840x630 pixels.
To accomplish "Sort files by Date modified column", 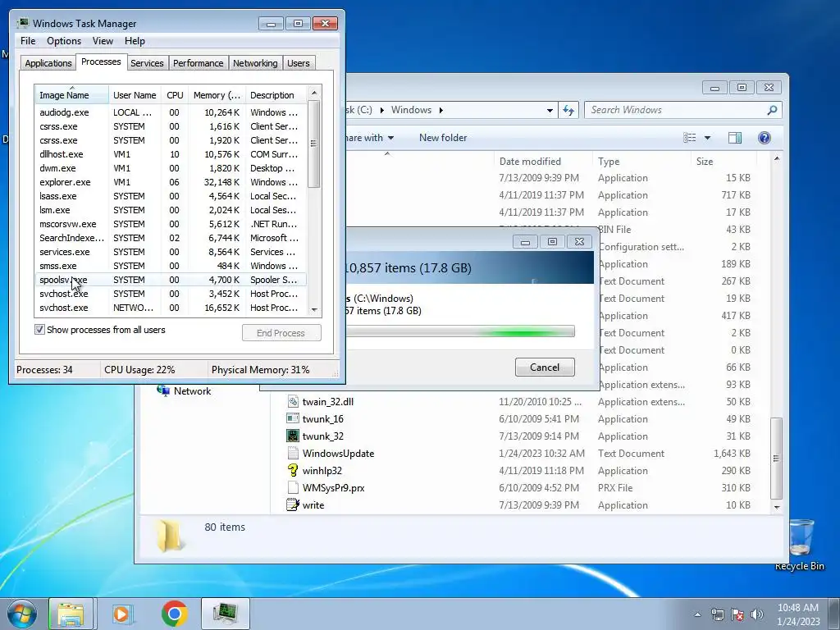I will (x=542, y=162).
